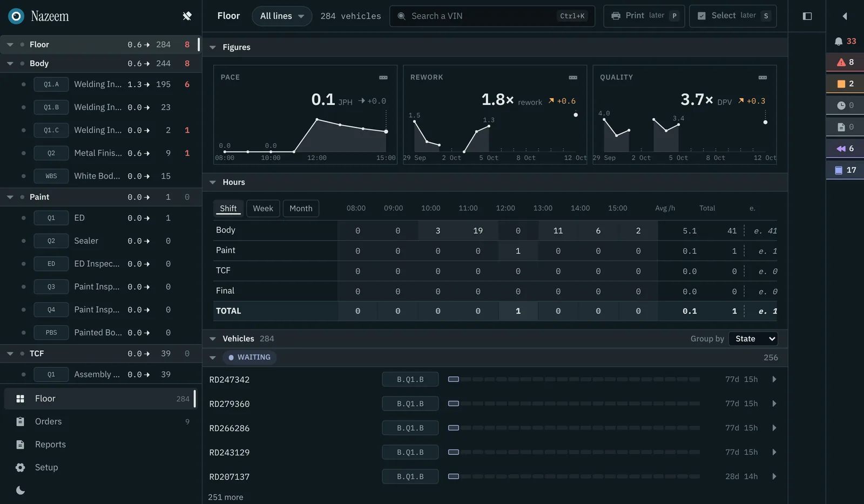The width and height of the screenshot is (864, 504).
Task: Collapse the TCF tree node
Action: click(10, 353)
